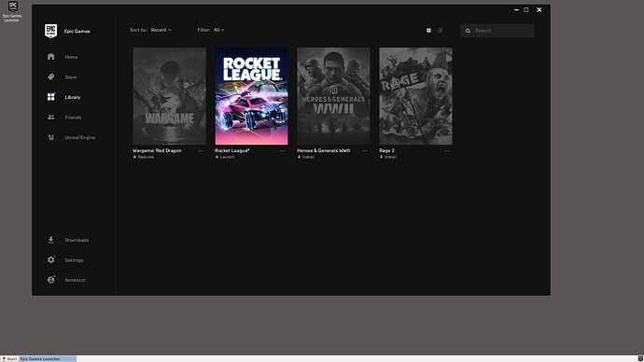
Task: Go to Friends in sidebar
Action: (73, 118)
